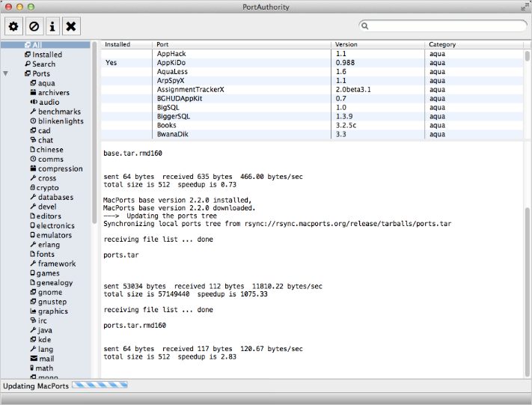
Task: Sort by Version column header
Action: [x=378, y=44]
